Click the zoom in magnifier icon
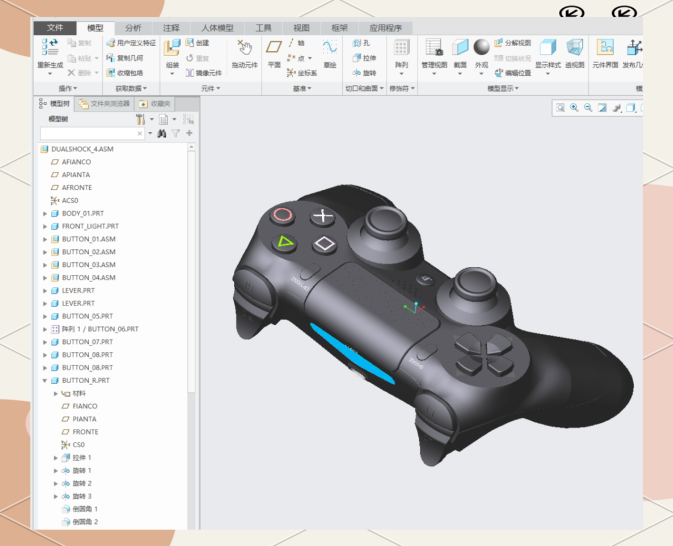 tap(574, 108)
